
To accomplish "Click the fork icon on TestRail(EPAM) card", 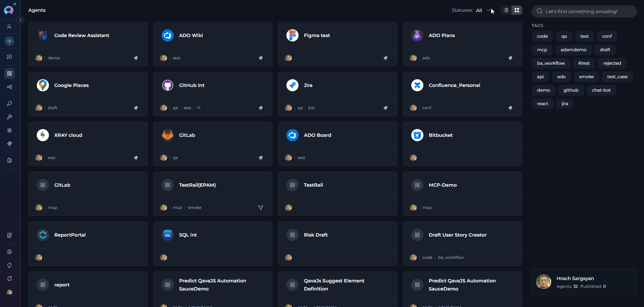I will 260,208.
